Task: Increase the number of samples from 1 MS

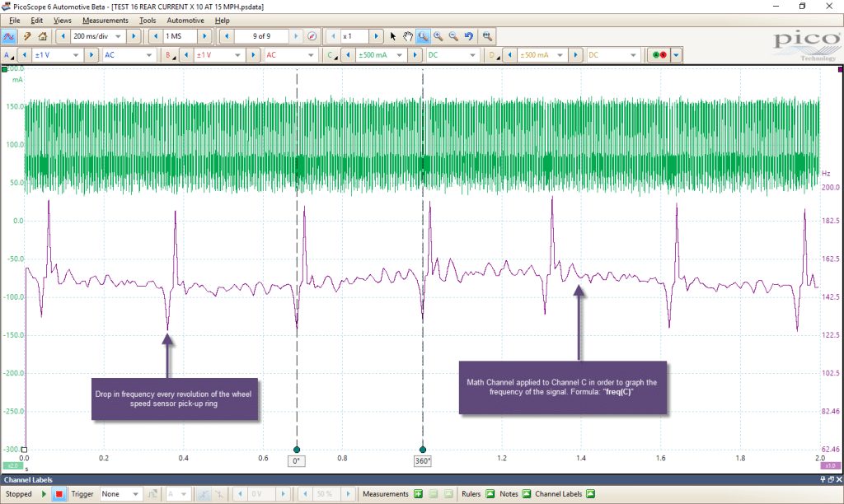Action: pyautogui.click(x=204, y=36)
